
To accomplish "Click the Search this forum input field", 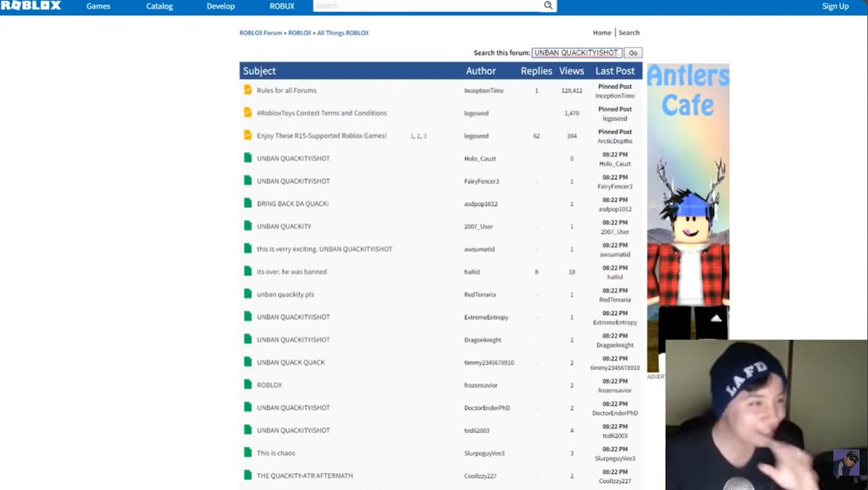I will 576,53.
